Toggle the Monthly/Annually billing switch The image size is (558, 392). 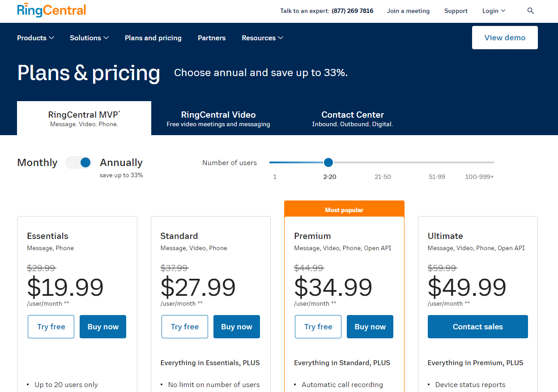[x=79, y=162]
